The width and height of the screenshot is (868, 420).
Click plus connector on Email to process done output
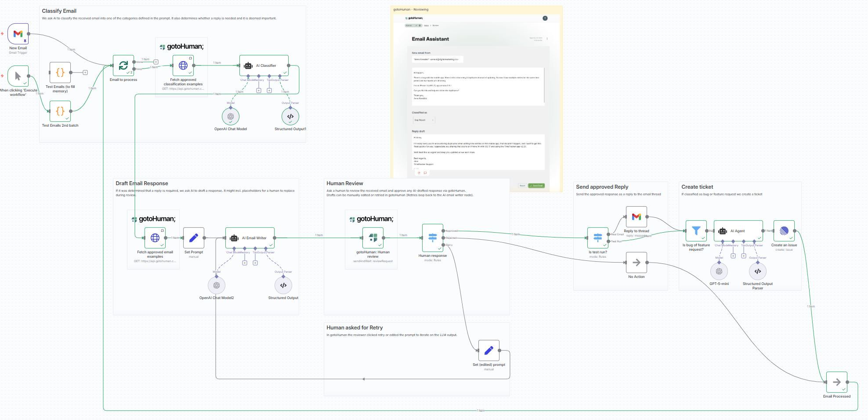[156, 62]
